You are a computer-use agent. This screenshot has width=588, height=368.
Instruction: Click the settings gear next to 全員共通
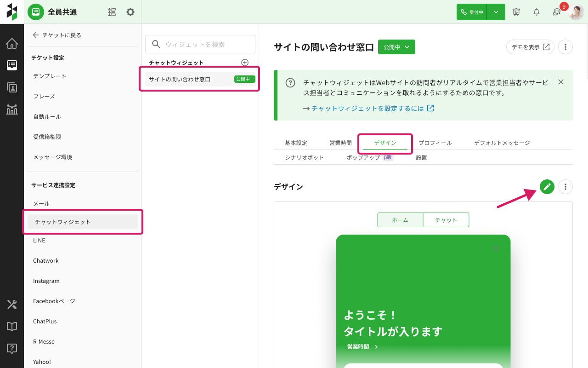(x=130, y=12)
